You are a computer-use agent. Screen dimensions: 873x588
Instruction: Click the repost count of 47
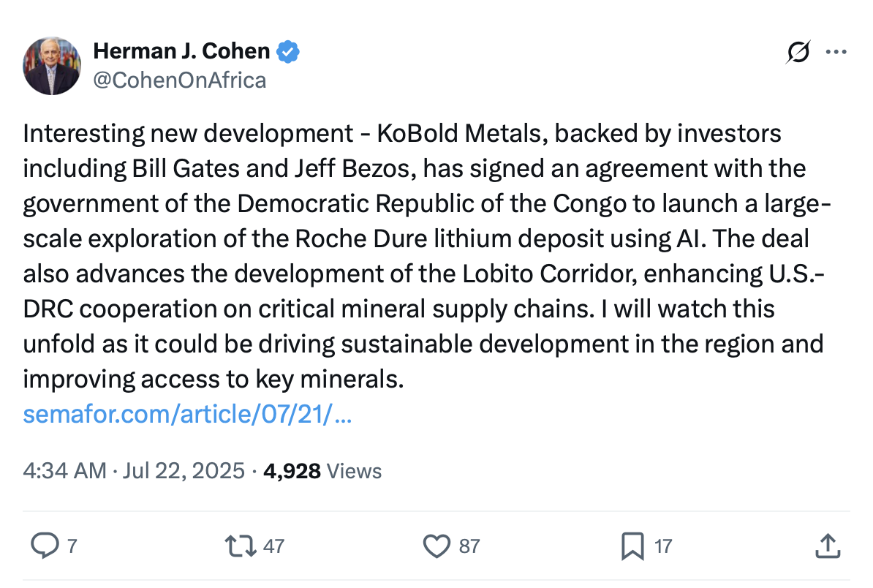(273, 546)
